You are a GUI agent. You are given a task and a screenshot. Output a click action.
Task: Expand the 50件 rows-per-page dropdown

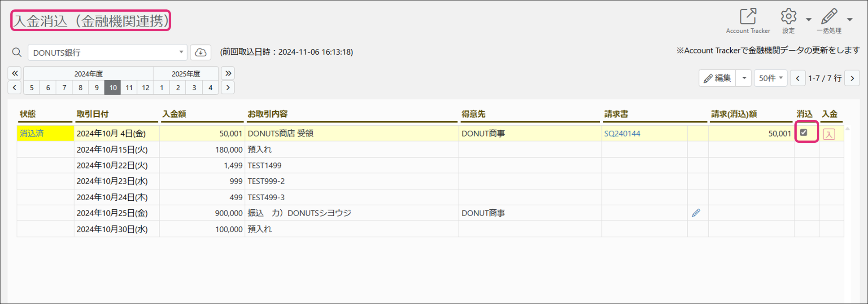tap(770, 78)
